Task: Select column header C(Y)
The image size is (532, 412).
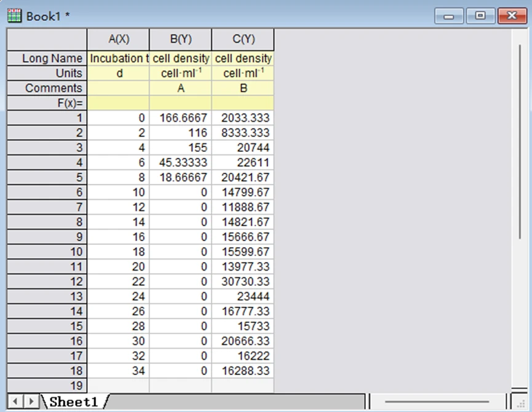Action: (243, 39)
